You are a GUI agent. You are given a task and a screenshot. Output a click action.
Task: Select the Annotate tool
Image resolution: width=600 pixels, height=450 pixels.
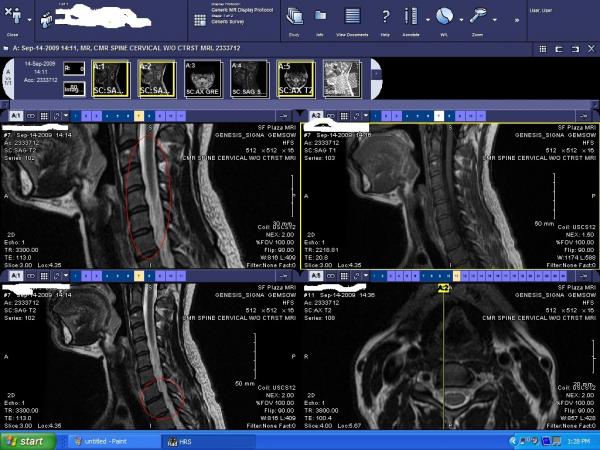tap(410, 17)
